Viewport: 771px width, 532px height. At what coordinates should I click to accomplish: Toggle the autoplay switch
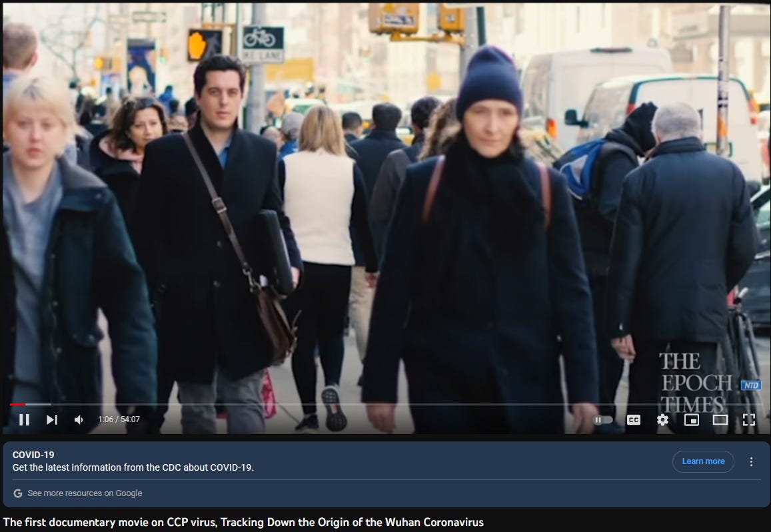coord(603,419)
